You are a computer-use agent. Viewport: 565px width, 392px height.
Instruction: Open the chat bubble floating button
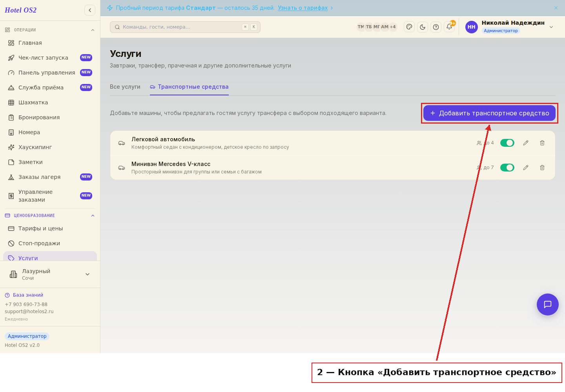click(x=548, y=304)
